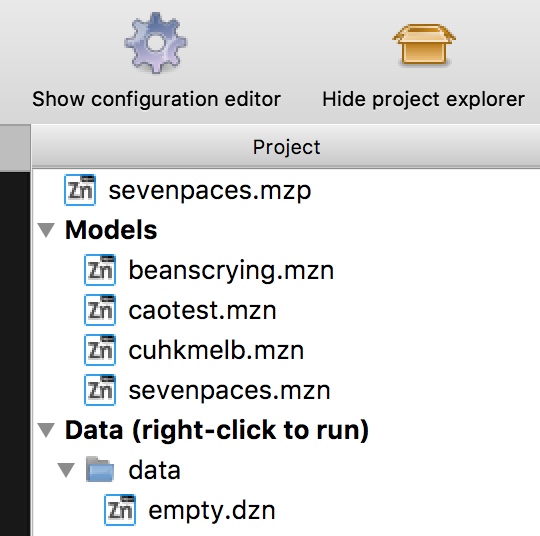Click the cuhkmelb.mzn file icon
This screenshot has height=536, width=540.
coord(100,350)
